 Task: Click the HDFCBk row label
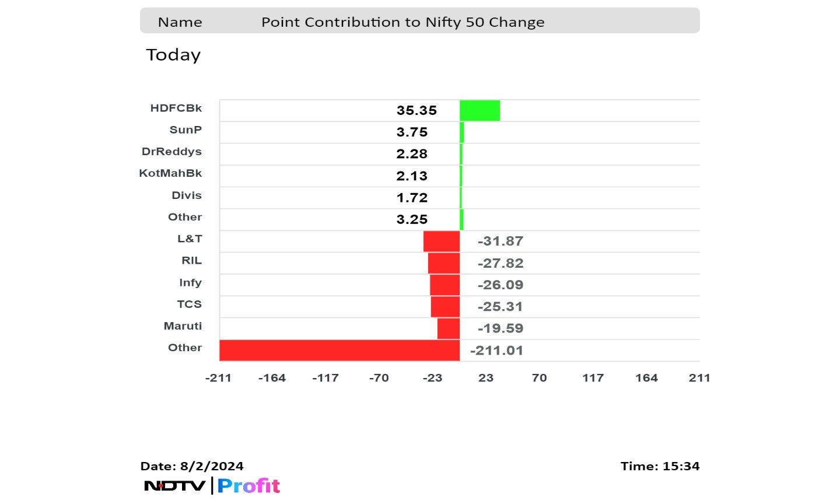click(176, 108)
